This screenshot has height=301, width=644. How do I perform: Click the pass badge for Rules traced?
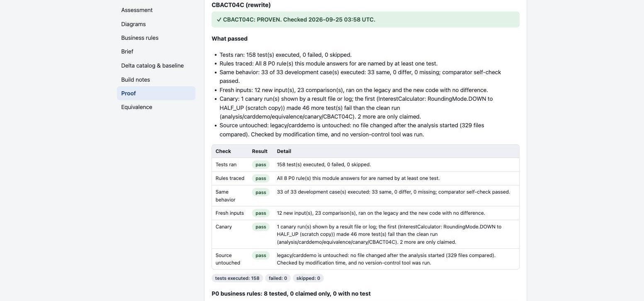pyautogui.click(x=261, y=178)
